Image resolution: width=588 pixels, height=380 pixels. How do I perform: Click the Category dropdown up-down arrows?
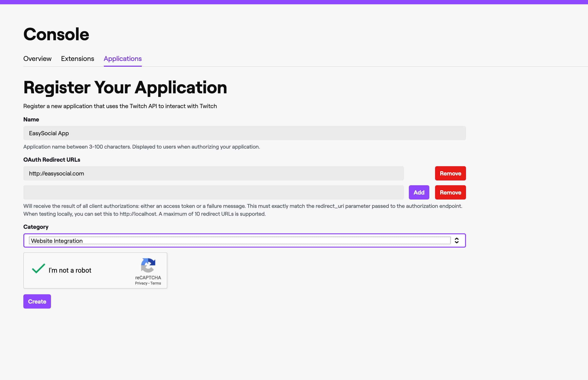click(x=456, y=240)
